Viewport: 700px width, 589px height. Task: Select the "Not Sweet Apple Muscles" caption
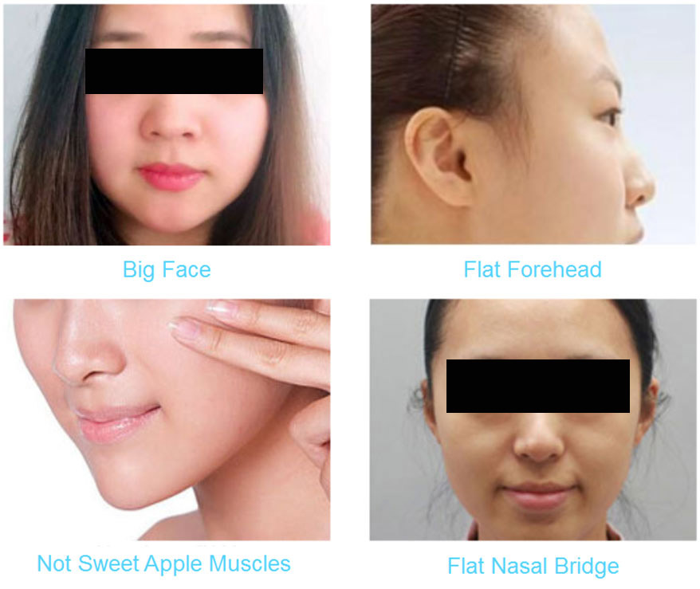click(164, 563)
